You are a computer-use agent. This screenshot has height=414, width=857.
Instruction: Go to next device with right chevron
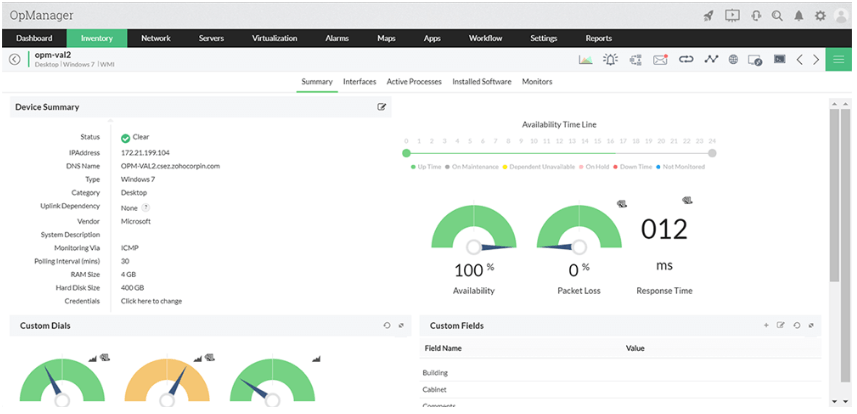coord(815,60)
